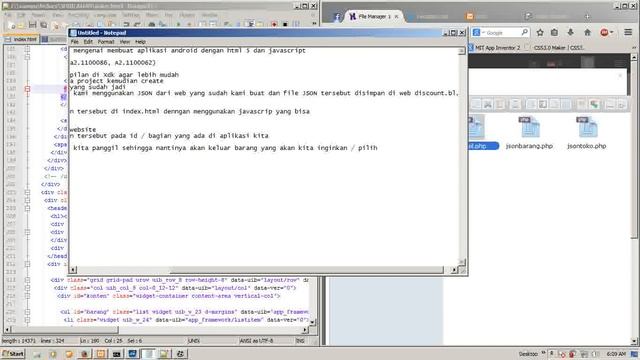Screen dimensions: 640x360
Task: Click INS mode indicator in status bar
Action: [x=300, y=341]
